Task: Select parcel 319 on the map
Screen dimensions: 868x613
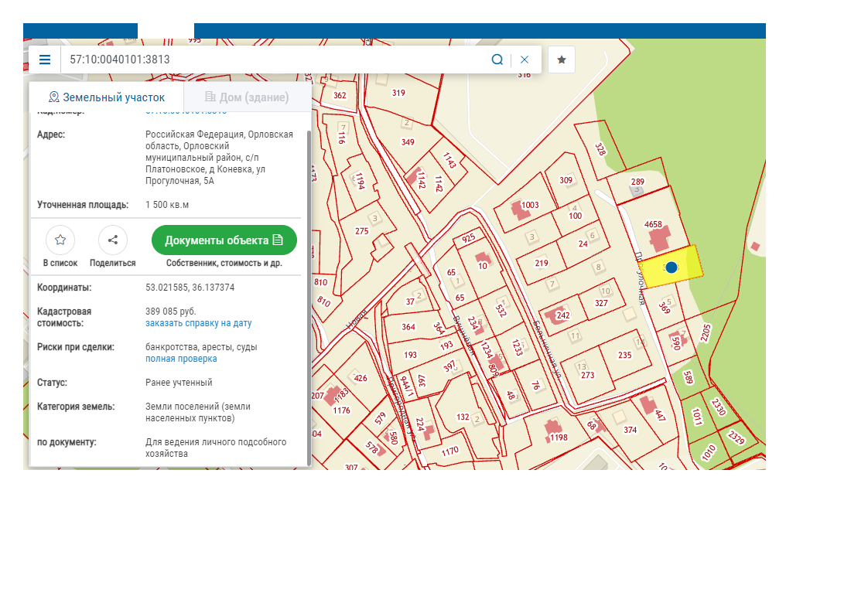Action: [x=398, y=94]
